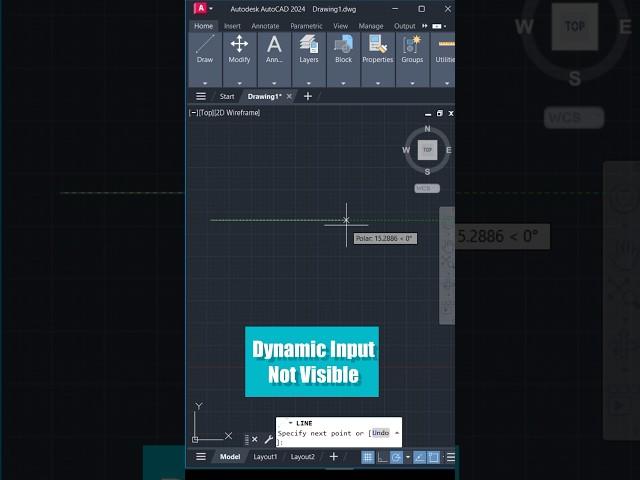Open the Annotation panel text icon
The height and width of the screenshot is (480, 640).
274,44
